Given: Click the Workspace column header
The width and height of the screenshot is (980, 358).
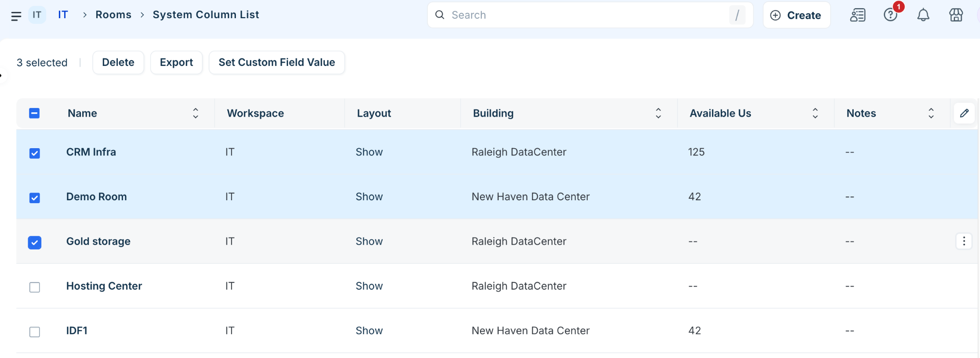Looking at the screenshot, I should pyautogui.click(x=255, y=113).
